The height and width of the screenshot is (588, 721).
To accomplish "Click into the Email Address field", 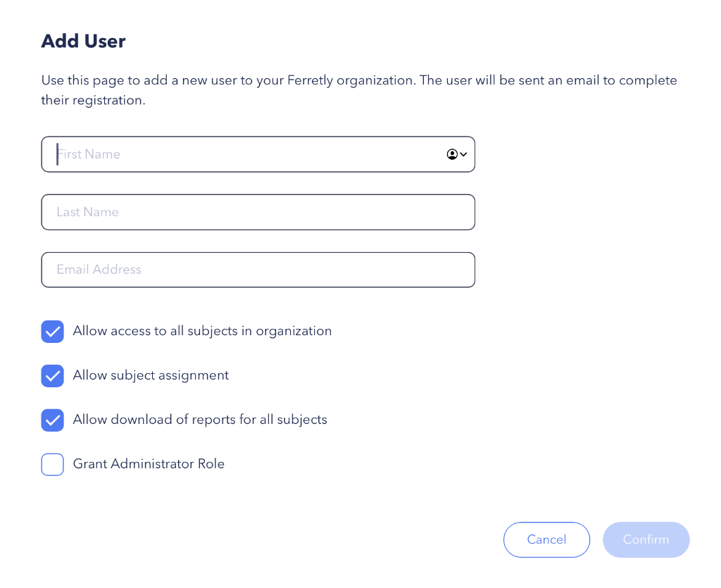I will (x=258, y=270).
